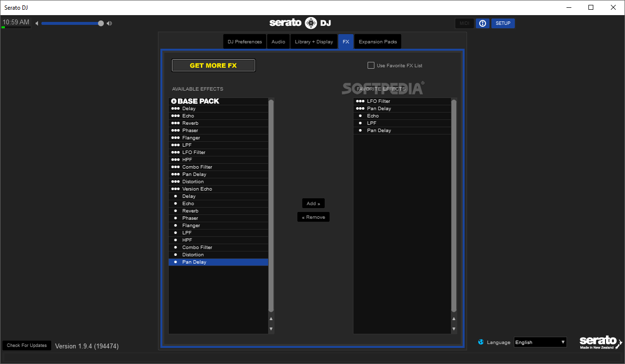Switch to the Audio tab
The image size is (625, 364).
(x=278, y=41)
